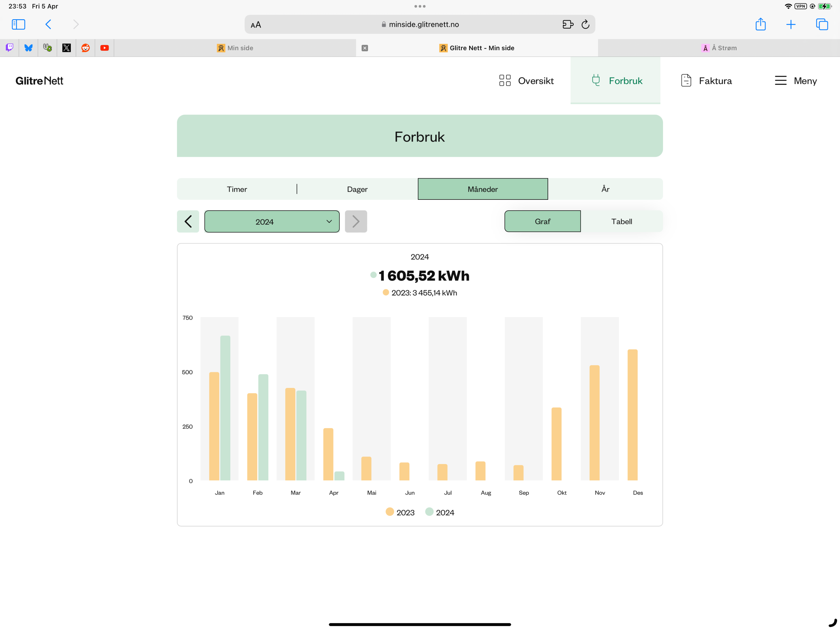
Task: Click the 2024 green January bar
Action: click(225, 408)
